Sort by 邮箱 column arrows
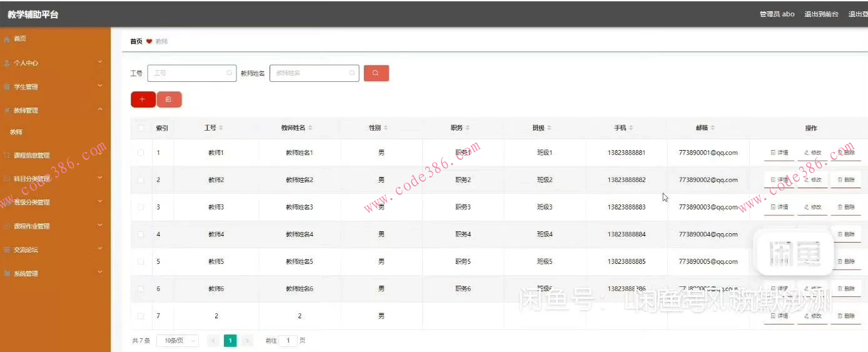Screen dimensions: 868x352 pyautogui.click(x=712, y=128)
